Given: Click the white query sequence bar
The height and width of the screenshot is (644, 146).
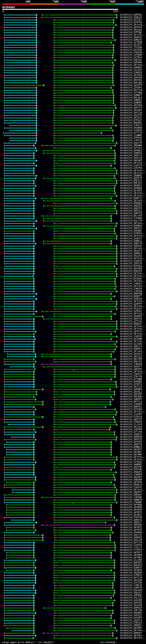Looking at the screenshot, I should pyautogui.click(x=60, y=9).
